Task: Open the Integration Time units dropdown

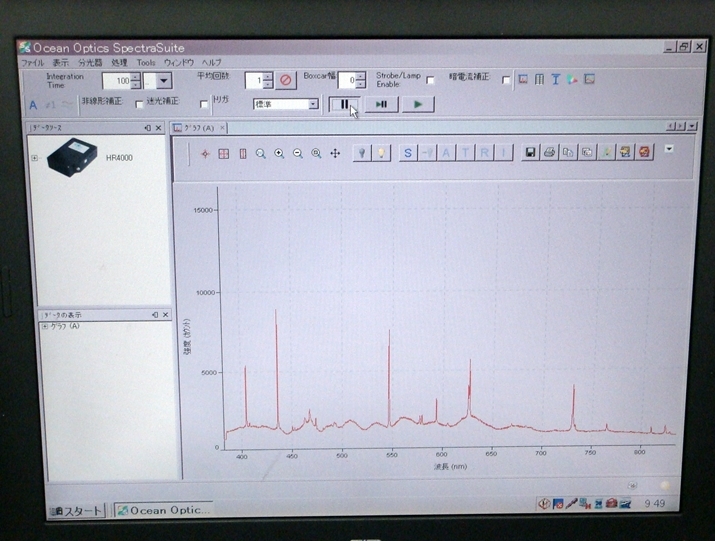Action: click(164, 81)
